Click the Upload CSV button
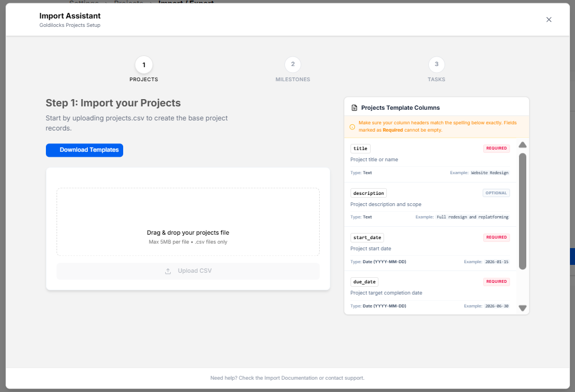Image resolution: width=575 pixels, height=392 pixels. (188, 271)
